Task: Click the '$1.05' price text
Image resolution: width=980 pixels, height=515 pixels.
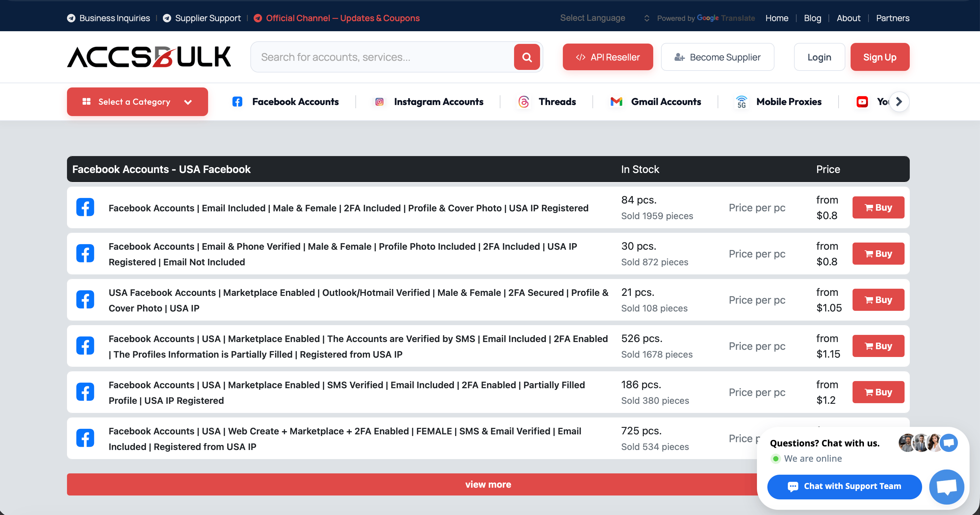Action: click(829, 308)
